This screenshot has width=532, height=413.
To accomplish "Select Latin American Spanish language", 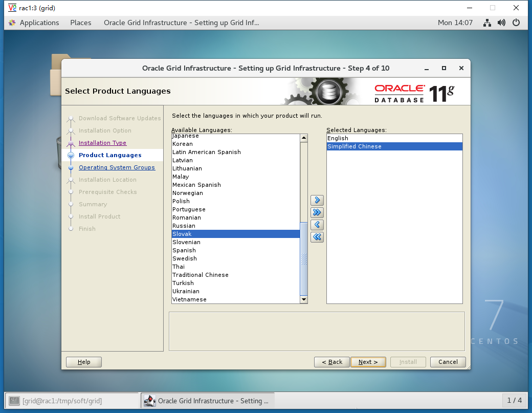I will pyautogui.click(x=235, y=152).
